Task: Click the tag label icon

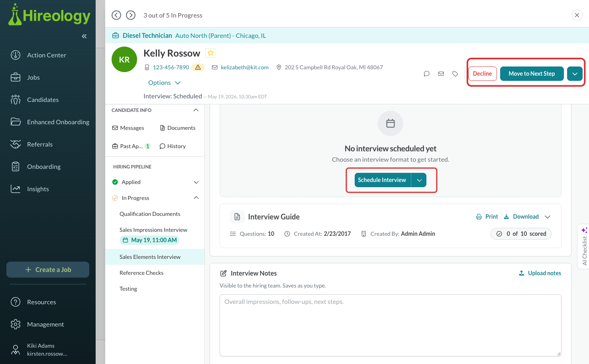Action: tap(455, 74)
